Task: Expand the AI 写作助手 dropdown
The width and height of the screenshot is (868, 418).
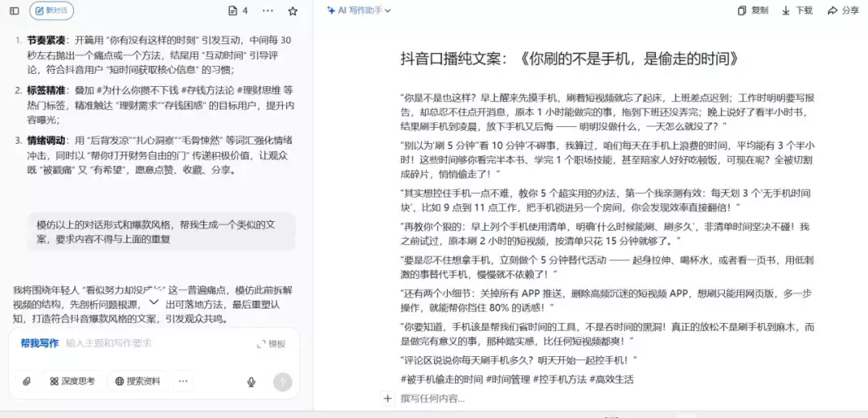Action: [358, 10]
